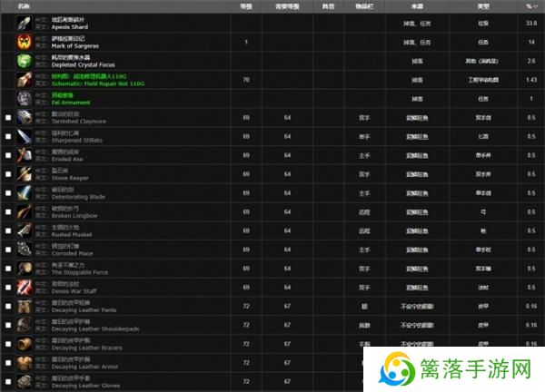Open Schematic: Field Repair Bot 110G link
This screenshot has height=392, width=545.
pyautogui.click(x=98, y=83)
